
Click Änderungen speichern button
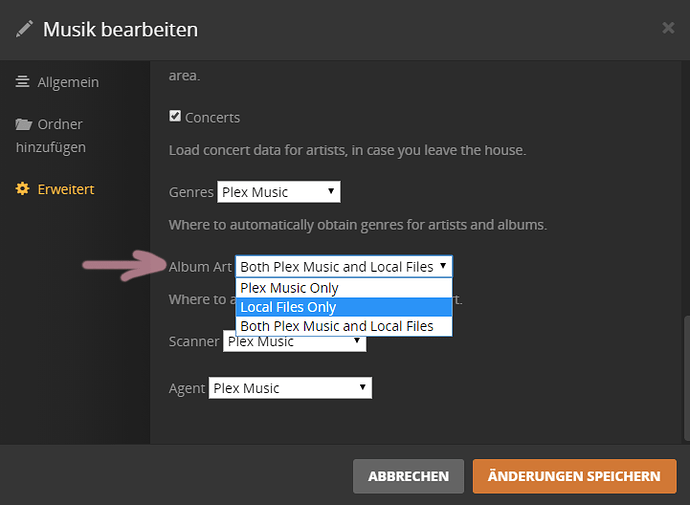click(574, 476)
